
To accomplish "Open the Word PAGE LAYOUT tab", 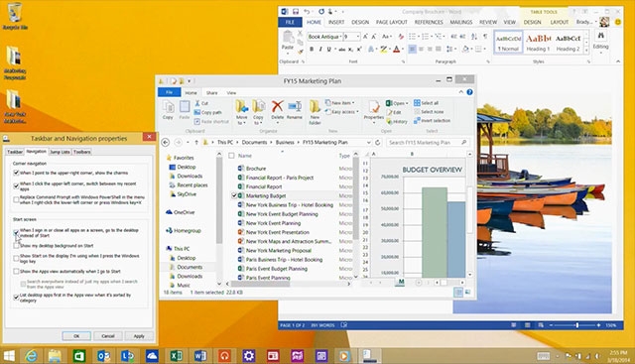I will pyautogui.click(x=391, y=22).
